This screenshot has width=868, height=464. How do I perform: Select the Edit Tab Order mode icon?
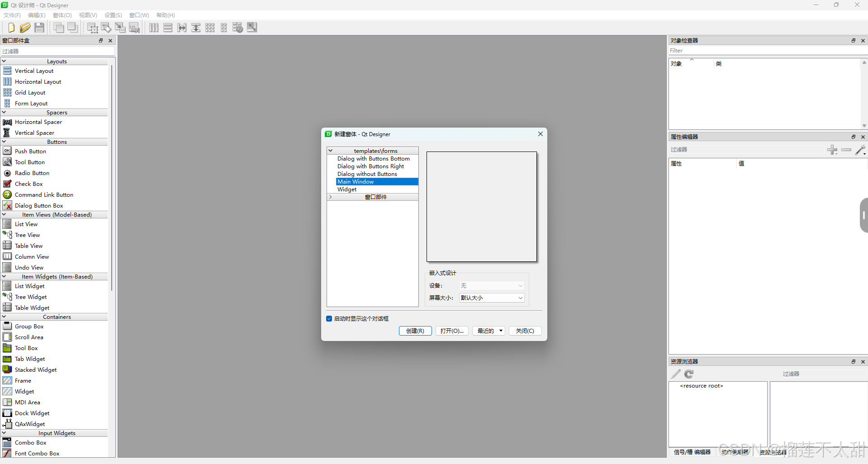click(x=134, y=28)
